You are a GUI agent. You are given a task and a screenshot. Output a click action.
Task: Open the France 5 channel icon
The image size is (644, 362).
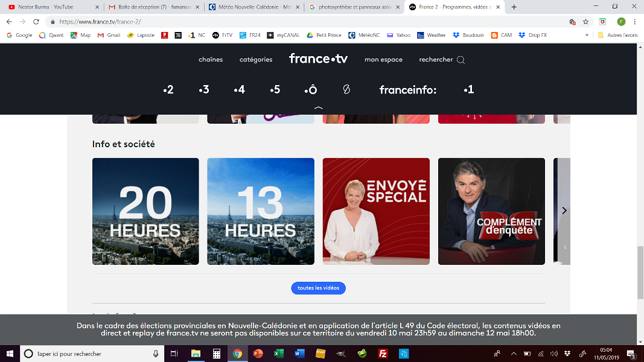pyautogui.click(x=275, y=90)
